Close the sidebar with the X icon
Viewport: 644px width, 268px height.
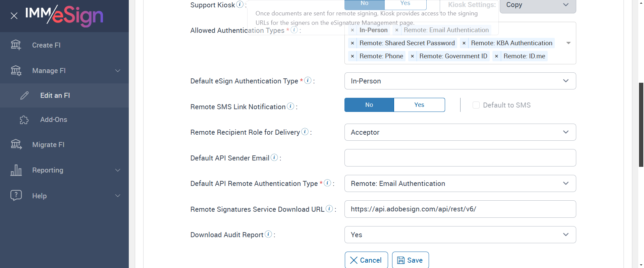point(14,16)
